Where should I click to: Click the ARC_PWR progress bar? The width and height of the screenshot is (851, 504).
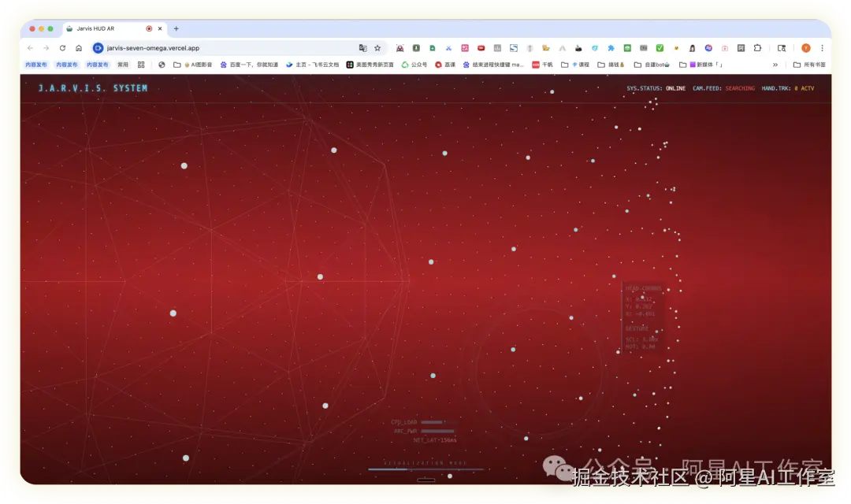437,432
